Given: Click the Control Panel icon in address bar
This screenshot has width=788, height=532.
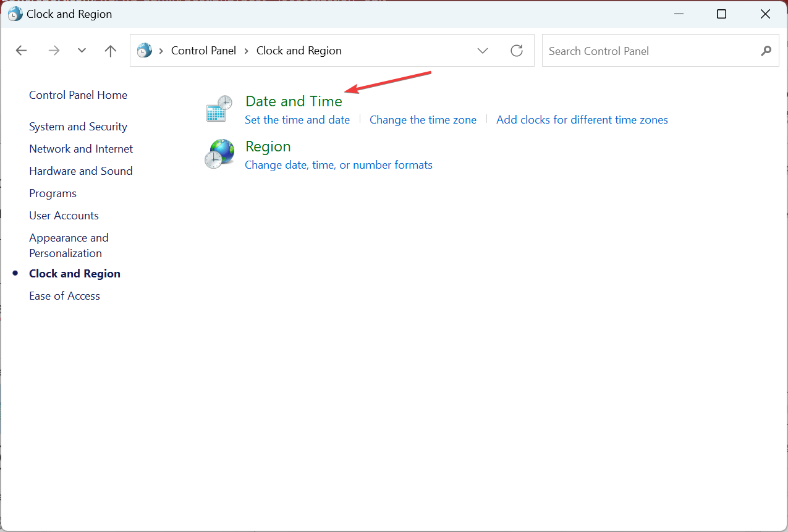Looking at the screenshot, I should click(x=144, y=50).
